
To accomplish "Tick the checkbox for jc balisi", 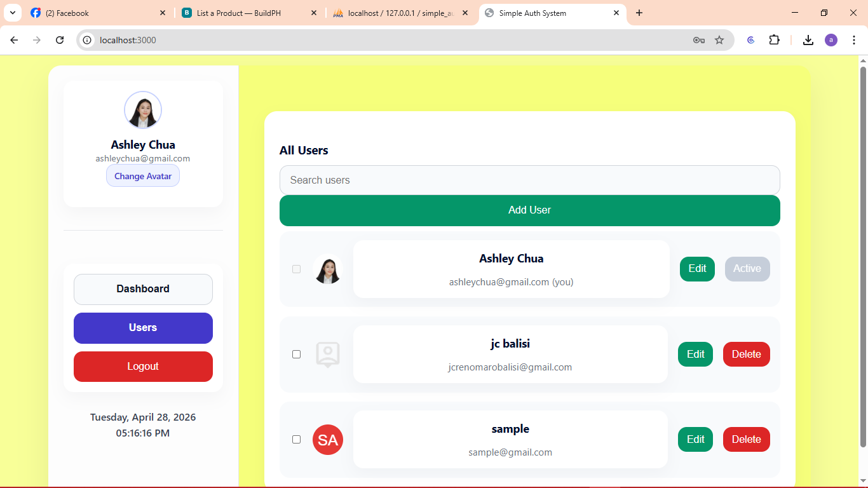I will [x=296, y=354].
